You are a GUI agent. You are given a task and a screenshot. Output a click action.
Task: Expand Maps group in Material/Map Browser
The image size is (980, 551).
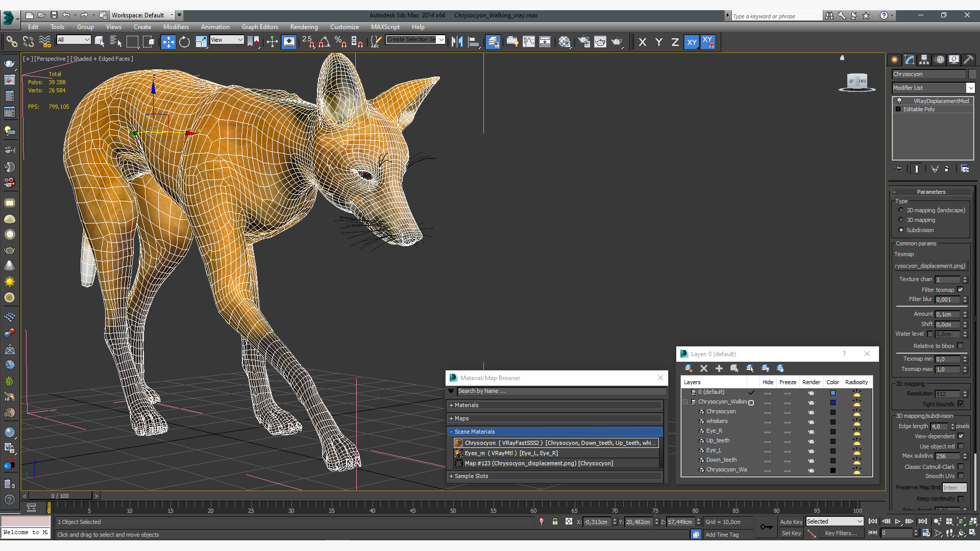[451, 418]
